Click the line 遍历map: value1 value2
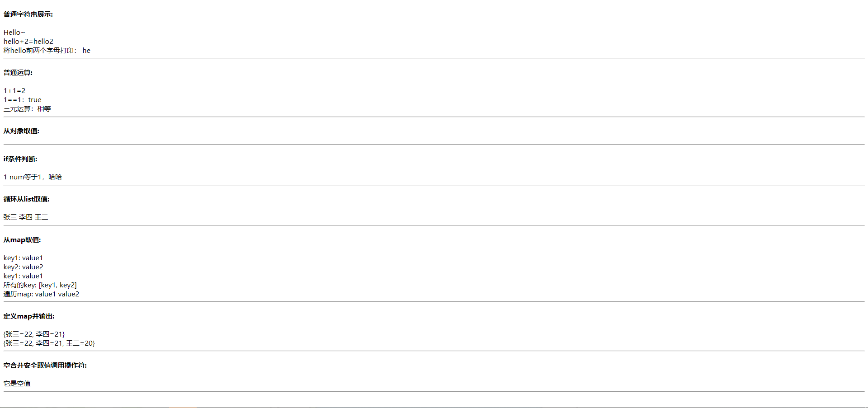The image size is (868, 408). coord(42,294)
